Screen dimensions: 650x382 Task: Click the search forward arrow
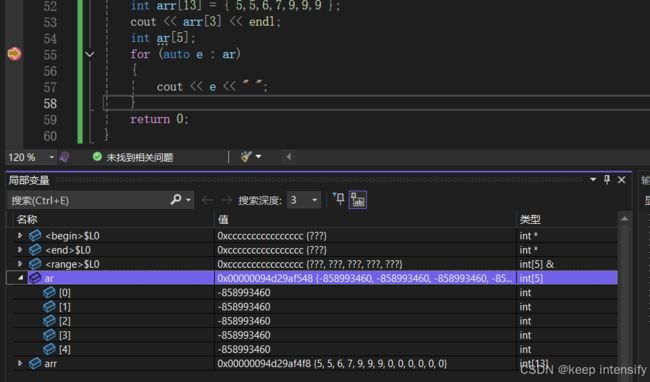click(226, 201)
